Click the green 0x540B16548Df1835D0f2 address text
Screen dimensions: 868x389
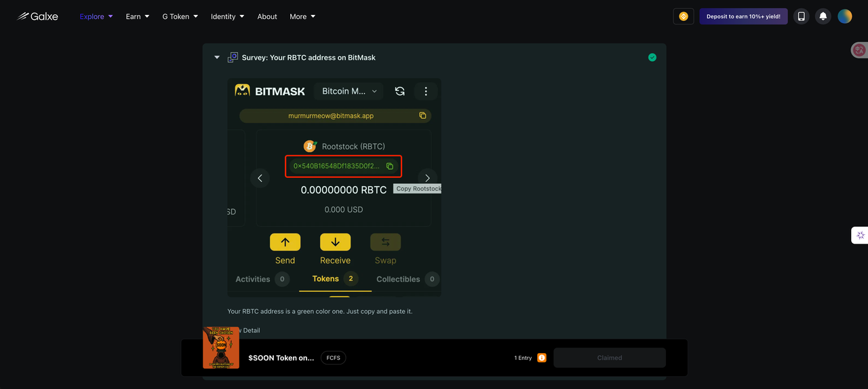point(336,166)
